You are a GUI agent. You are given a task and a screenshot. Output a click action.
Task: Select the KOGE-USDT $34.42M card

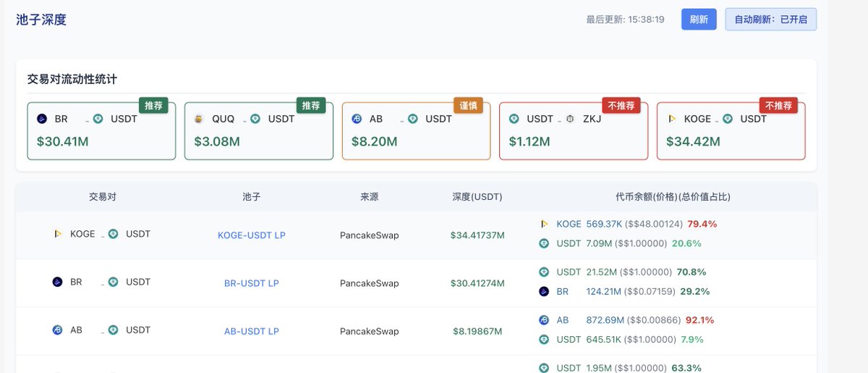(x=731, y=130)
